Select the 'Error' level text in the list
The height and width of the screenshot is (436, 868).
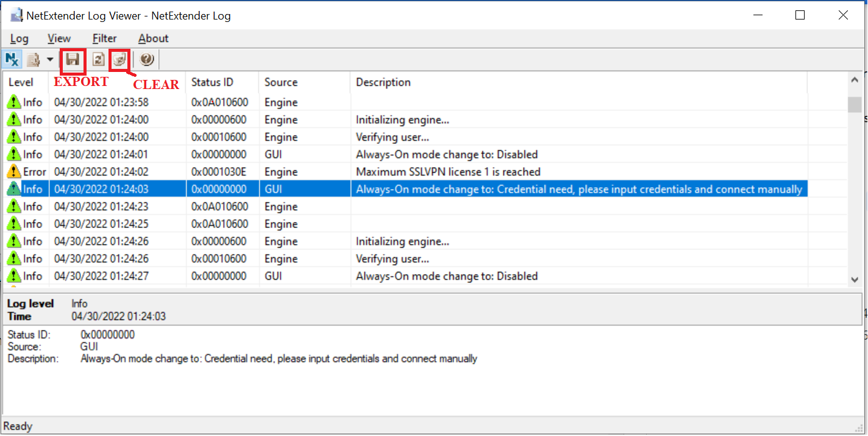tap(35, 172)
